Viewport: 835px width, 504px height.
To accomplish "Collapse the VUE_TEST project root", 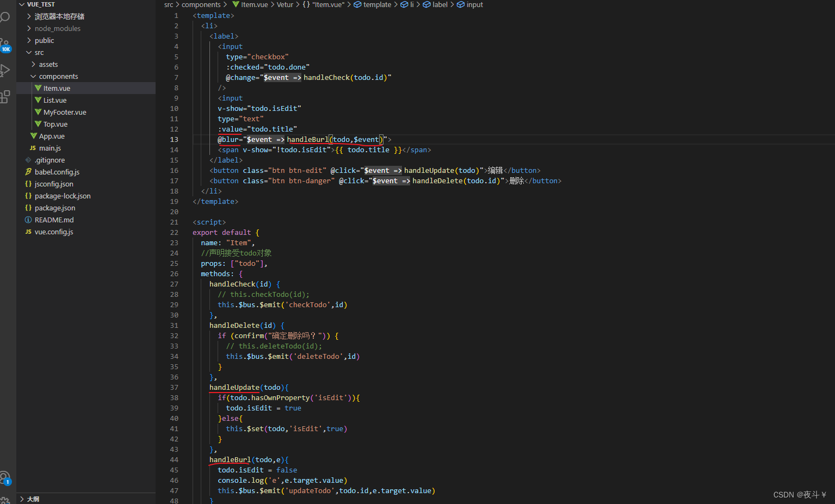I will (x=21, y=4).
